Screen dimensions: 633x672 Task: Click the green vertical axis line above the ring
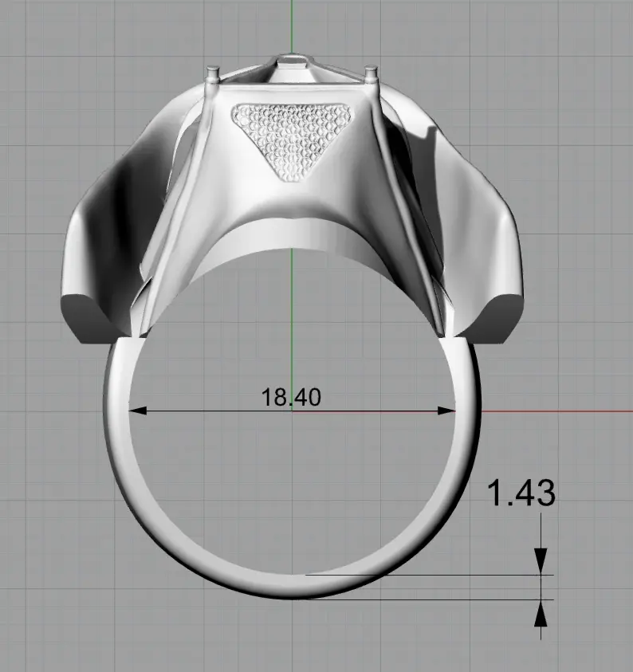point(292,24)
